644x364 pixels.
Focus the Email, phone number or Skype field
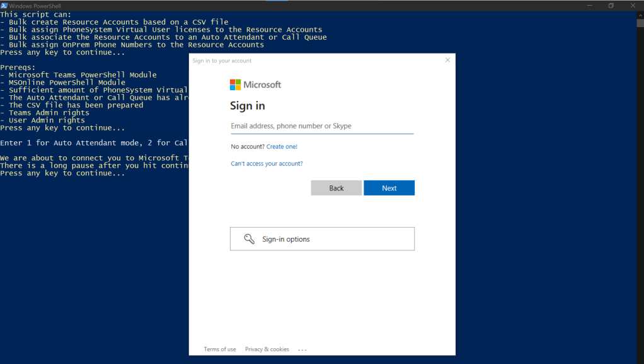(x=321, y=126)
